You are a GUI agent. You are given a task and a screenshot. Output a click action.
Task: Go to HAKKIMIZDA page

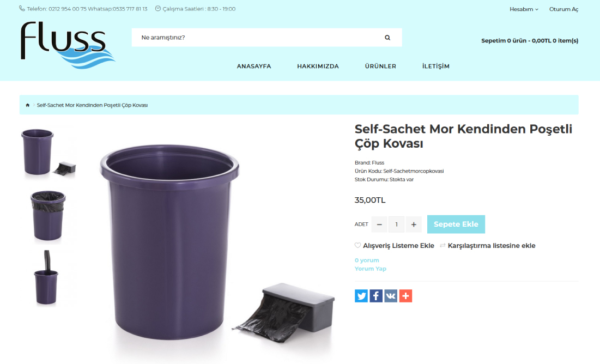[318, 66]
